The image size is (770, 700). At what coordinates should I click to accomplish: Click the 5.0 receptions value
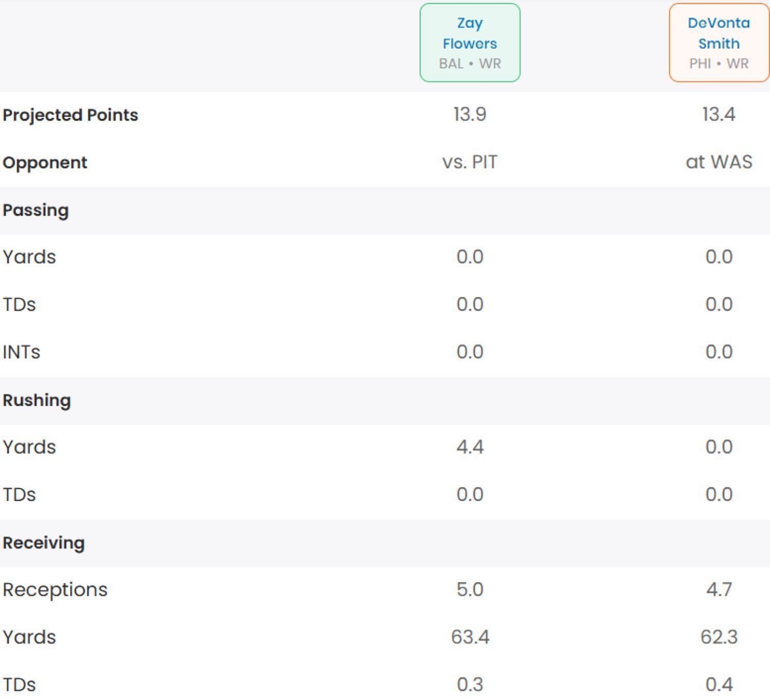[470, 590]
